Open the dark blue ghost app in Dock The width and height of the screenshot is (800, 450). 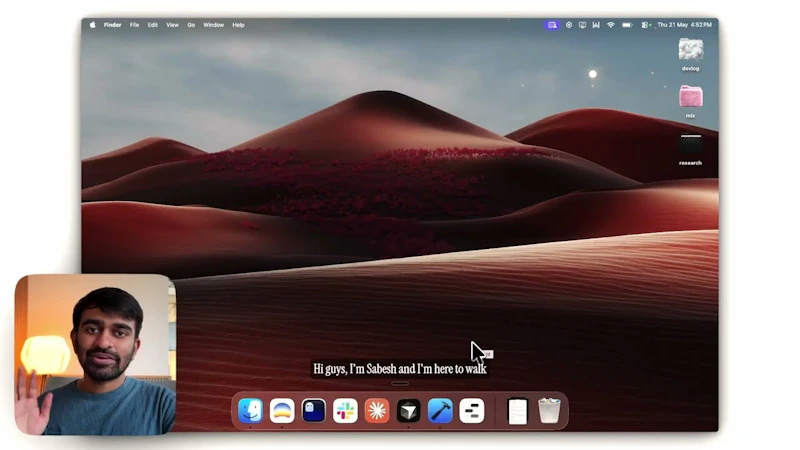click(x=314, y=411)
